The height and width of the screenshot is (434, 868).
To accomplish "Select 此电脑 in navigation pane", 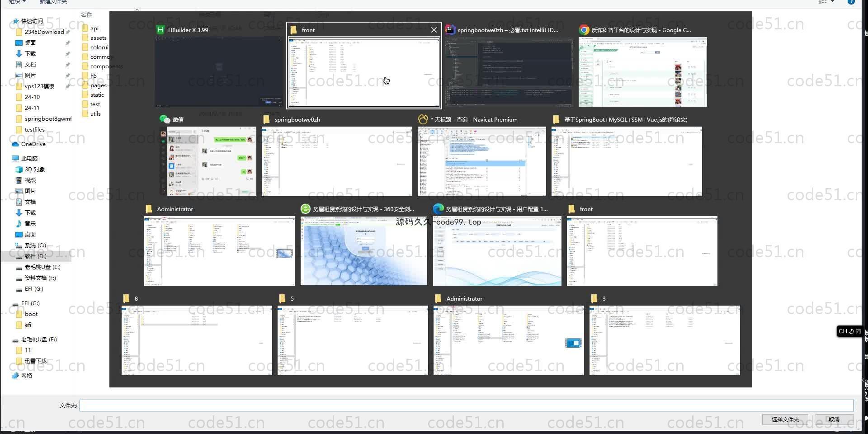I will tap(29, 158).
